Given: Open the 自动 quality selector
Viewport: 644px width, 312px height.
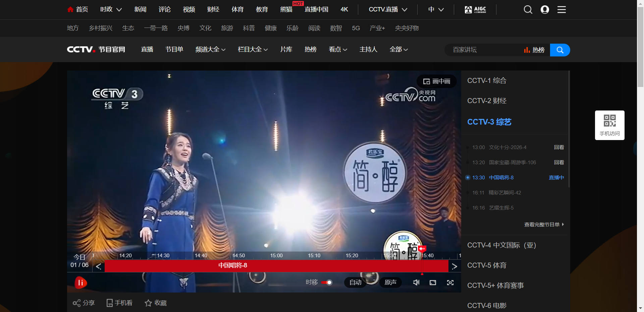Looking at the screenshot, I should point(355,282).
